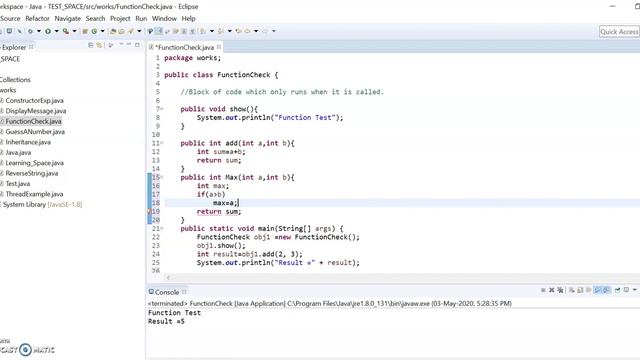The height and width of the screenshot is (360, 640).
Task: Open New Java Class dropdown arrow
Action: pos(102,31)
